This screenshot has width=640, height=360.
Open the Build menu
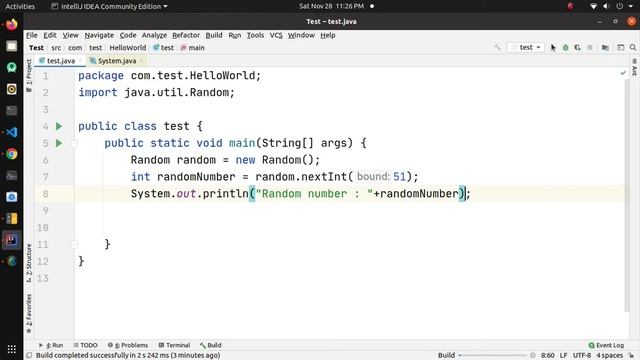click(214, 35)
